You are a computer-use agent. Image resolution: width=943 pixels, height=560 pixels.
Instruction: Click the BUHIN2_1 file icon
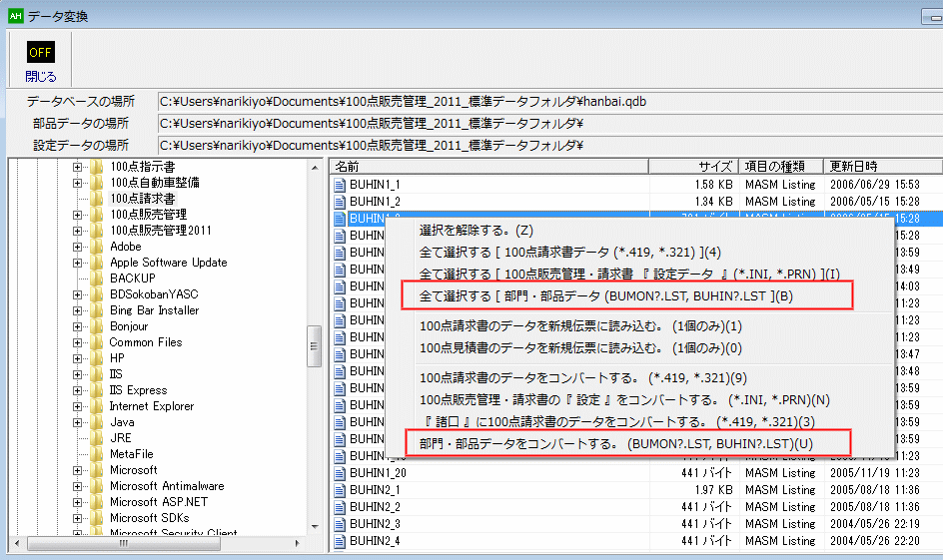tap(340, 490)
